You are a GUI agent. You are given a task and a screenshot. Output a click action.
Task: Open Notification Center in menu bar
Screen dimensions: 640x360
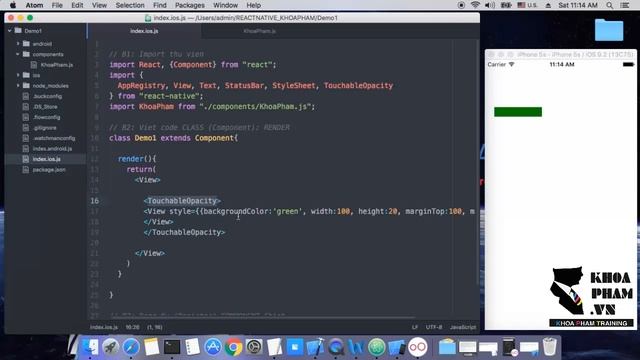tap(624, 5)
